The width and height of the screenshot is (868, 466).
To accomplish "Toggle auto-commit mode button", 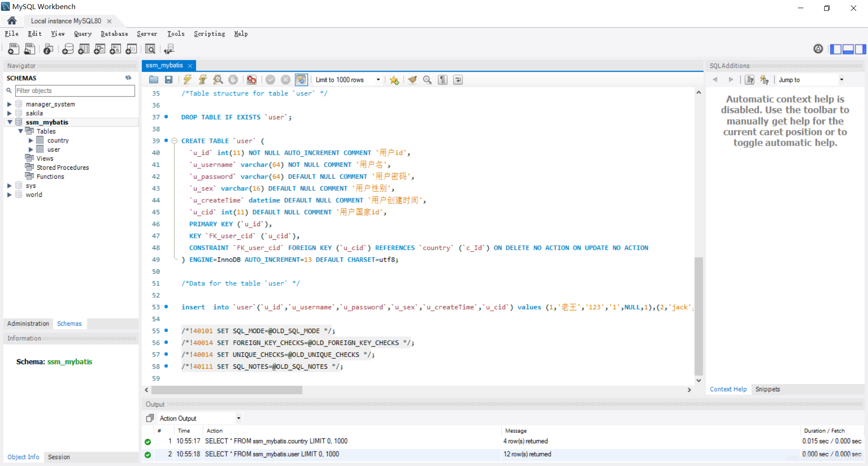I will pyautogui.click(x=301, y=80).
